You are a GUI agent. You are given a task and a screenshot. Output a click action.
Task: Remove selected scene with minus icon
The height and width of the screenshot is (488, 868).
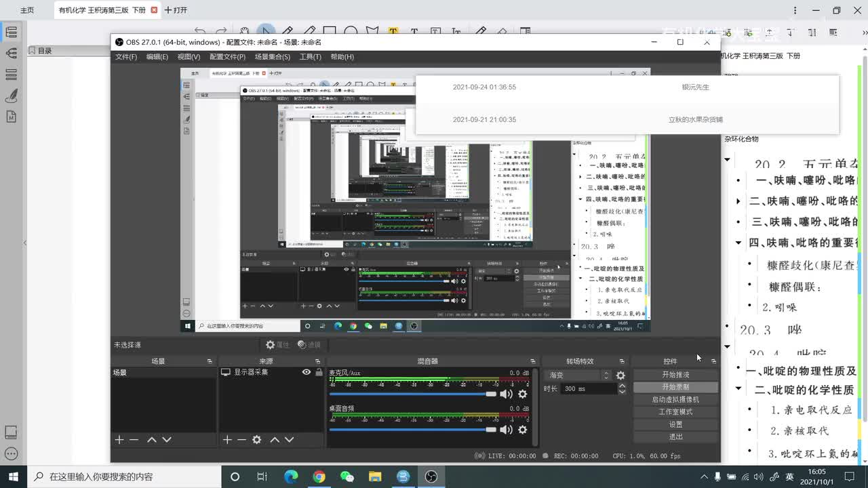(134, 440)
